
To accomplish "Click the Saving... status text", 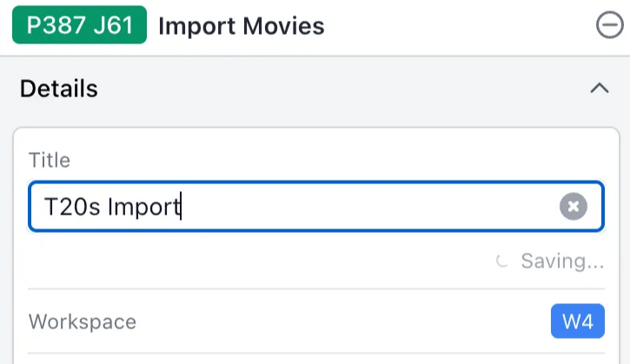I will 561,261.
